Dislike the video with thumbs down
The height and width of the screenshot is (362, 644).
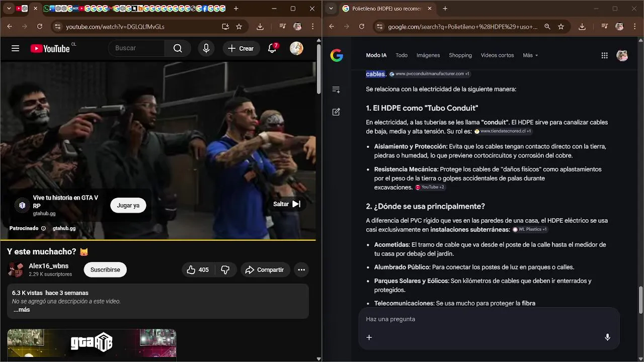click(225, 270)
